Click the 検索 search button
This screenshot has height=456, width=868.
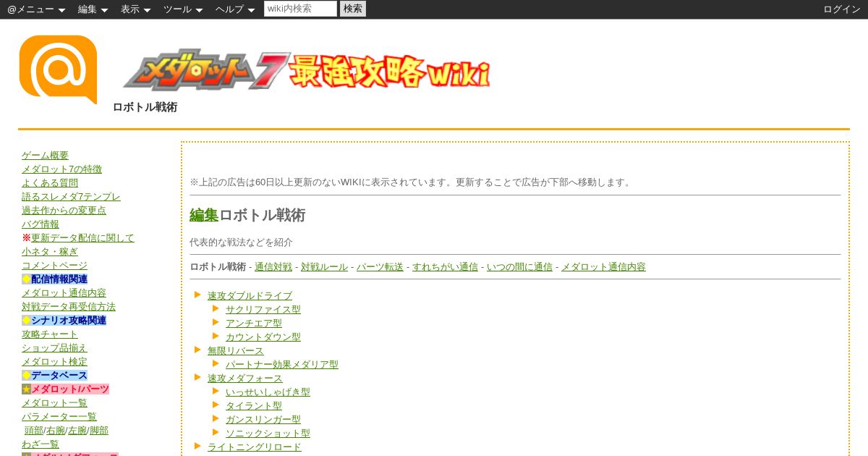click(x=353, y=9)
